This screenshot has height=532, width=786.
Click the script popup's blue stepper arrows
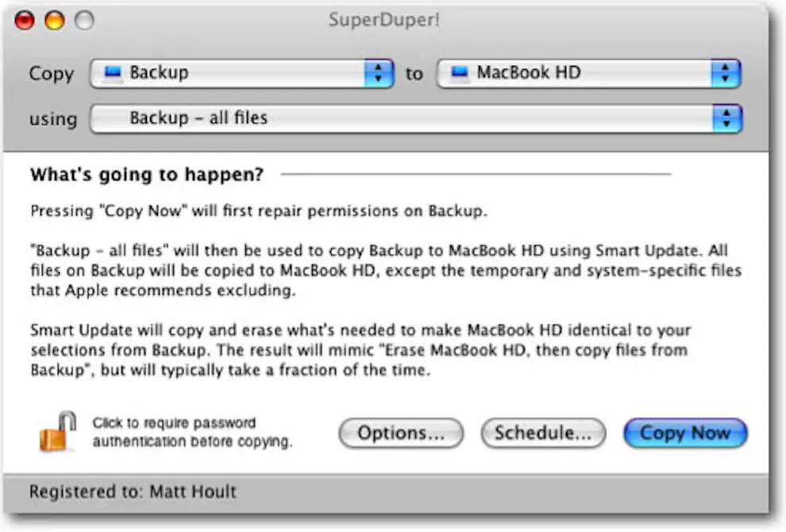click(724, 118)
